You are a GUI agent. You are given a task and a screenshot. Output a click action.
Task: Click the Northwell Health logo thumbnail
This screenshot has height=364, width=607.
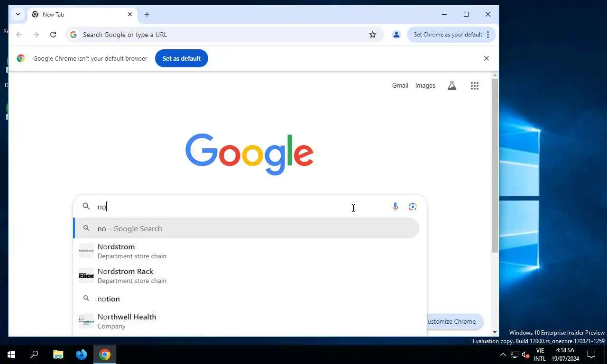(86, 321)
